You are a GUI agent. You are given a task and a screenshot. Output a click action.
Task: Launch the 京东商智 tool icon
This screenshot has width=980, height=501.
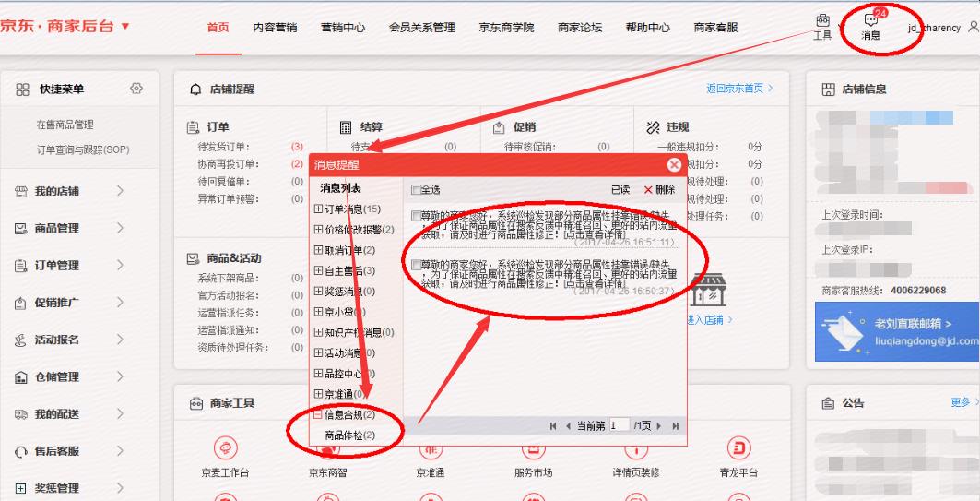[328, 448]
